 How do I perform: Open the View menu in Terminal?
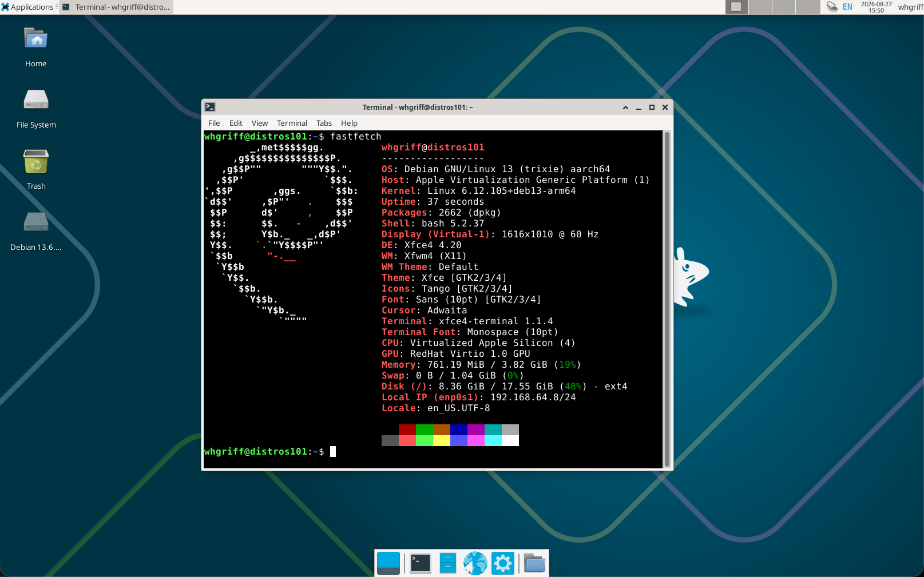(260, 123)
